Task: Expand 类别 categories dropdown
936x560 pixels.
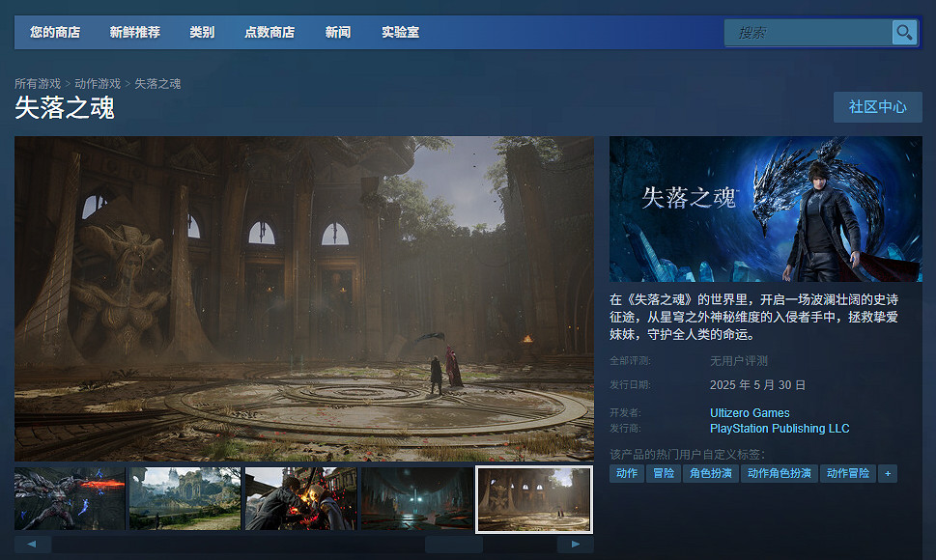Action: (x=202, y=33)
